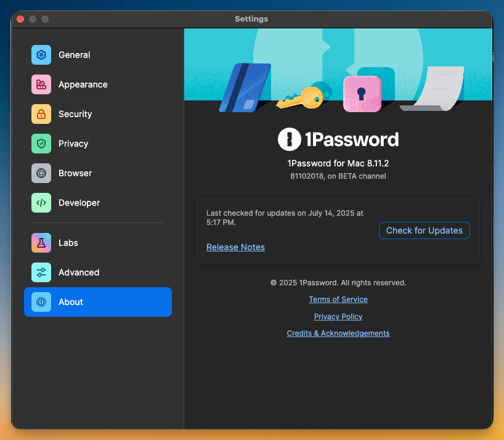Click the General gear icon in sidebar
The height and width of the screenshot is (440, 504).
41,55
